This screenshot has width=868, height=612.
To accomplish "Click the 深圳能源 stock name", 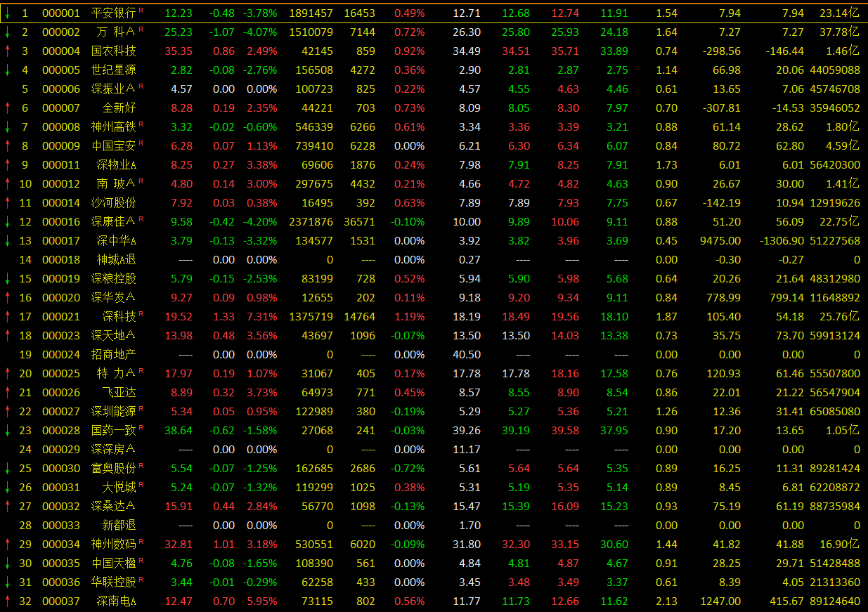I will [114, 411].
